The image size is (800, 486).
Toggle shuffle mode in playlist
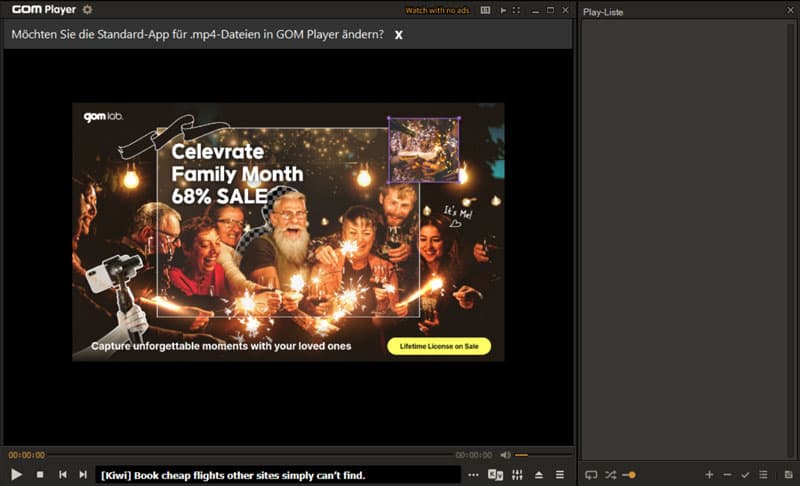click(x=610, y=475)
